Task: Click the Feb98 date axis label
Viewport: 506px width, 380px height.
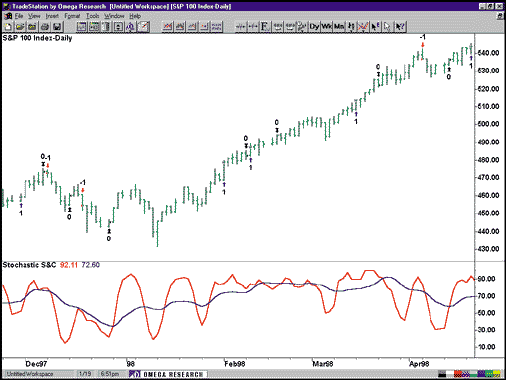Action: [x=235, y=364]
